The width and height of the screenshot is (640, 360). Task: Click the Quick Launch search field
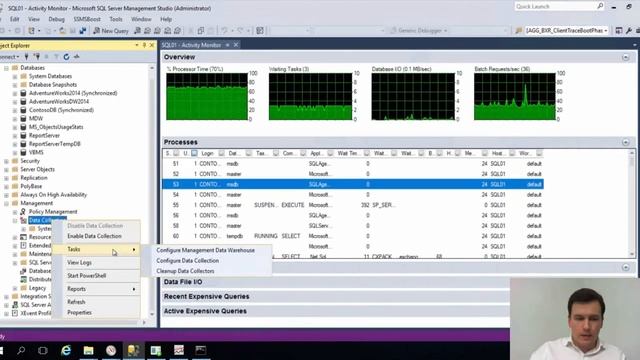555,6
